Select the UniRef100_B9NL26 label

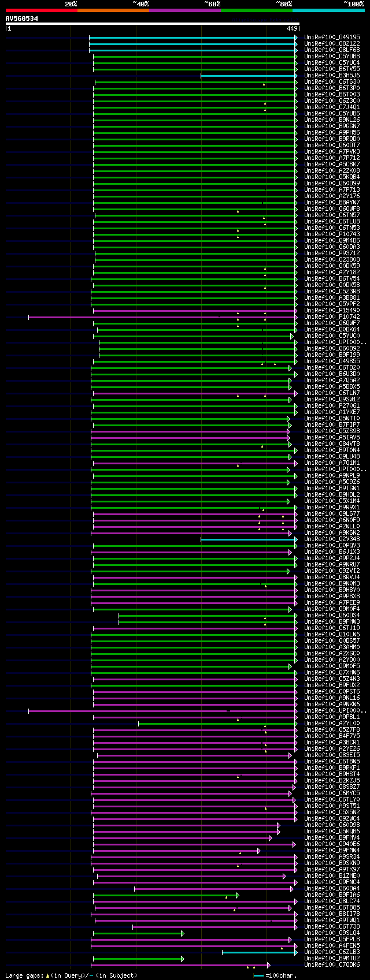[x=332, y=120]
